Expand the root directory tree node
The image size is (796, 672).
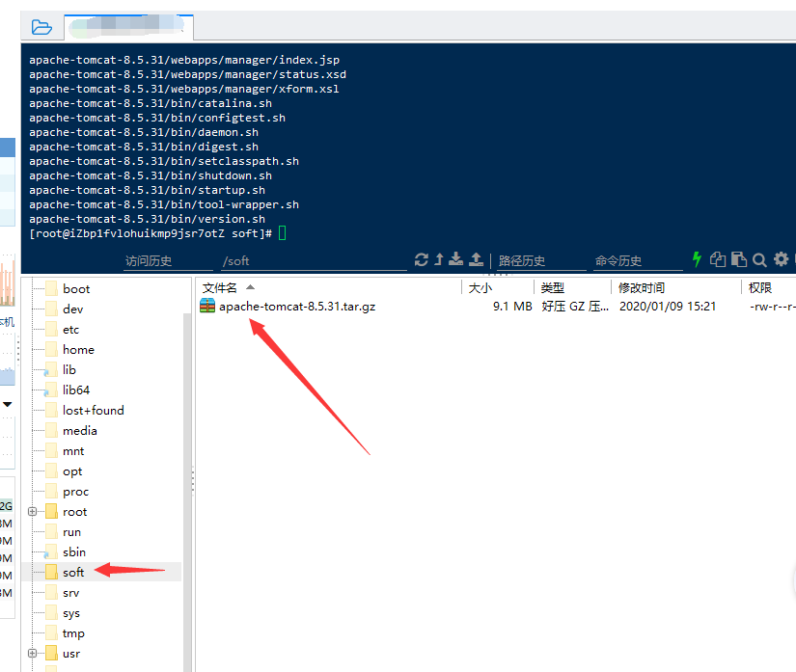pyautogui.click(x=33, y=511)
